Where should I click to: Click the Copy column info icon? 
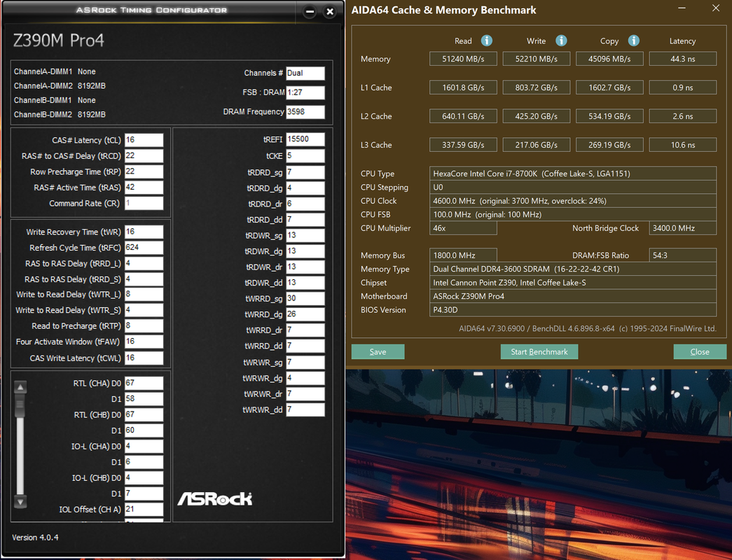coord(633,41)
